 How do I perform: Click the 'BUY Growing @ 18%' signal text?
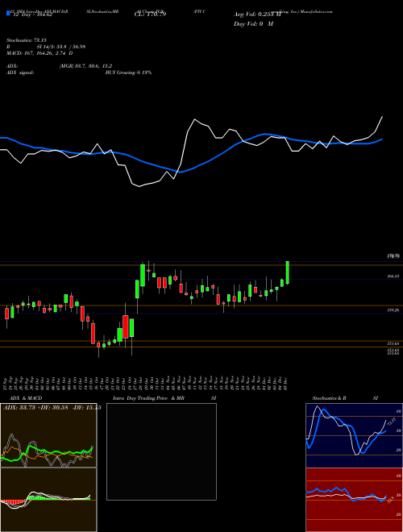[128, 73]
